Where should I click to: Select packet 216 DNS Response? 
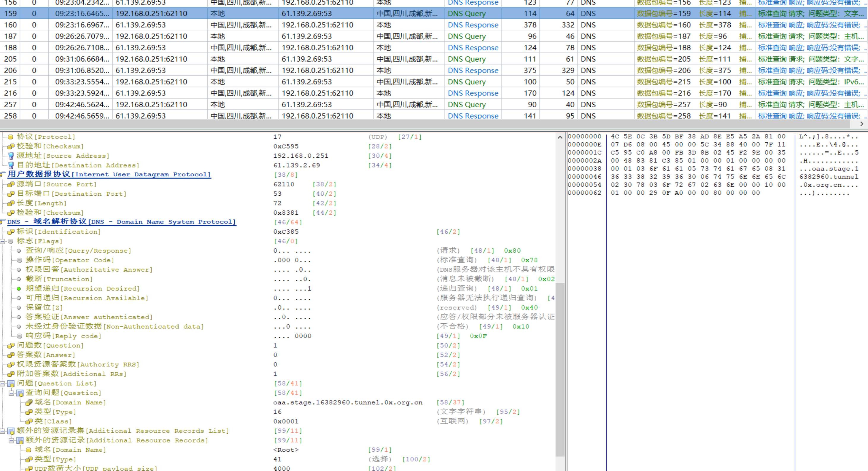click(434, 93)
